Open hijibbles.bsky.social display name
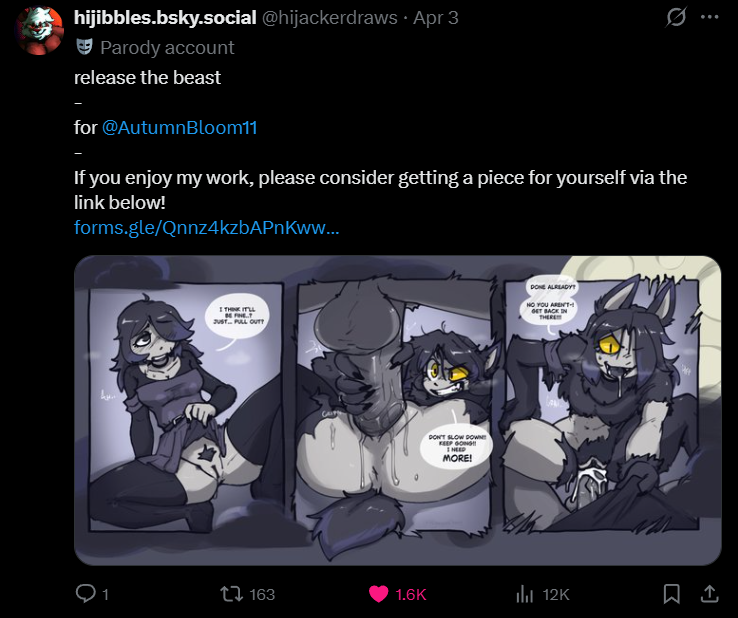Image resolution: width=738 pixels, height=618 pixels. tap(165, 18)
